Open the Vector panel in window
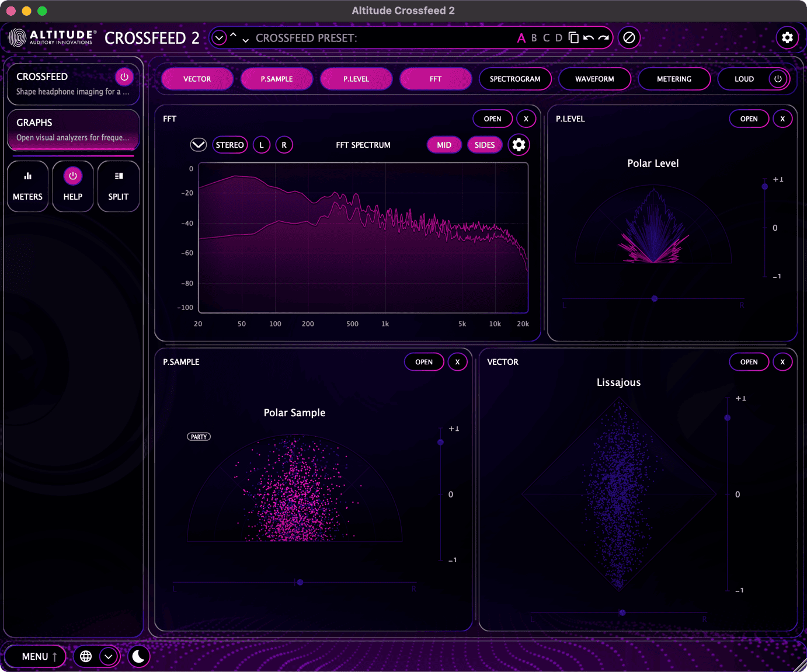Image resolution: width=807 pixels, height=672 pixels. click(749, 362)
